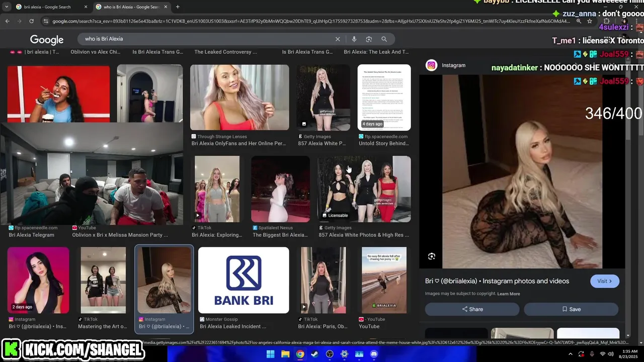Screen dimensions: 644x362
Task: Open the 'Mastering the Art o...' TikTok thumbnail
Action: coord(103,280)
